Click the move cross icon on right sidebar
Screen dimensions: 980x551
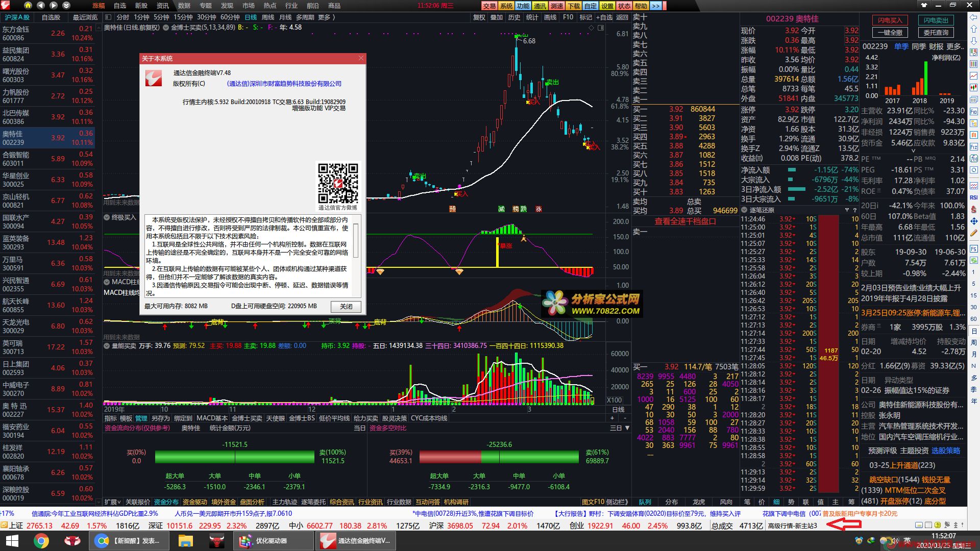coord(973,221)
